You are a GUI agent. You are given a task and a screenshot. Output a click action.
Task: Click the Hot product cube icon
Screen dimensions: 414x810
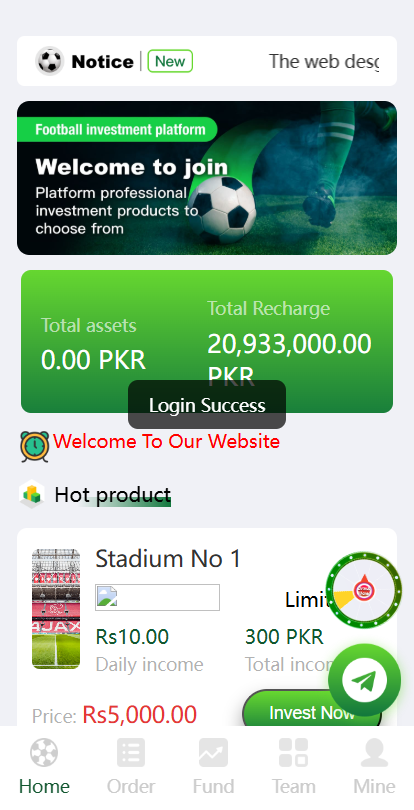[32, 494]
